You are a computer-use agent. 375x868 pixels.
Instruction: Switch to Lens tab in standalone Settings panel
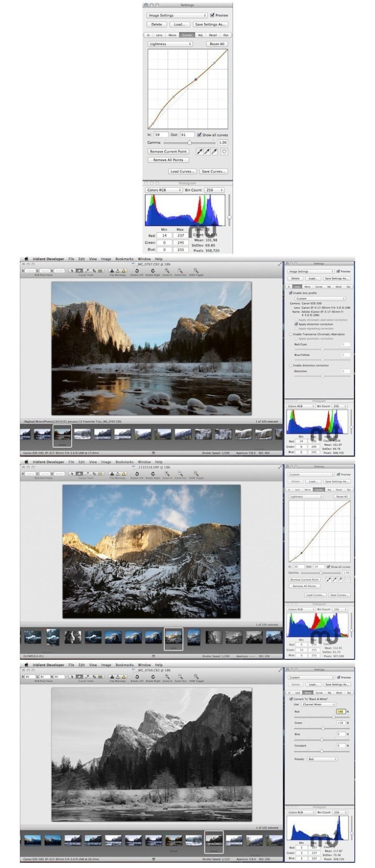(159, 35)
